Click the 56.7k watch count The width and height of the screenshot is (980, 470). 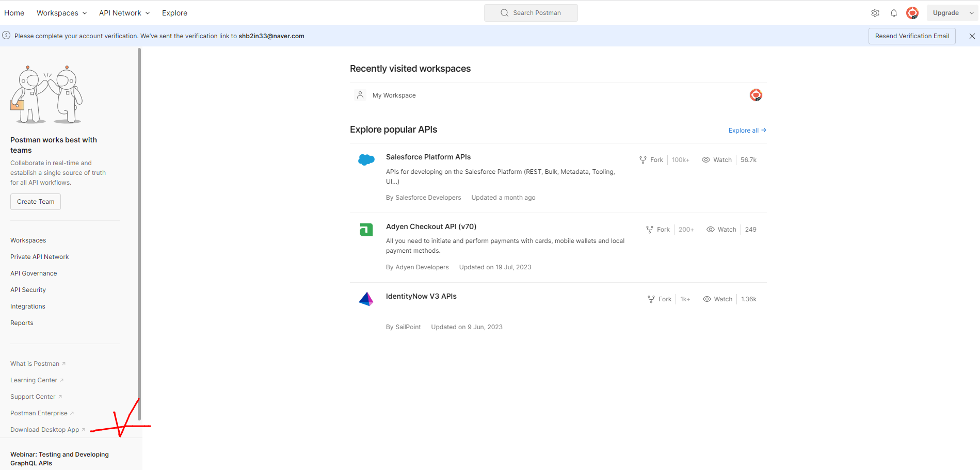[x=748, y=160]
